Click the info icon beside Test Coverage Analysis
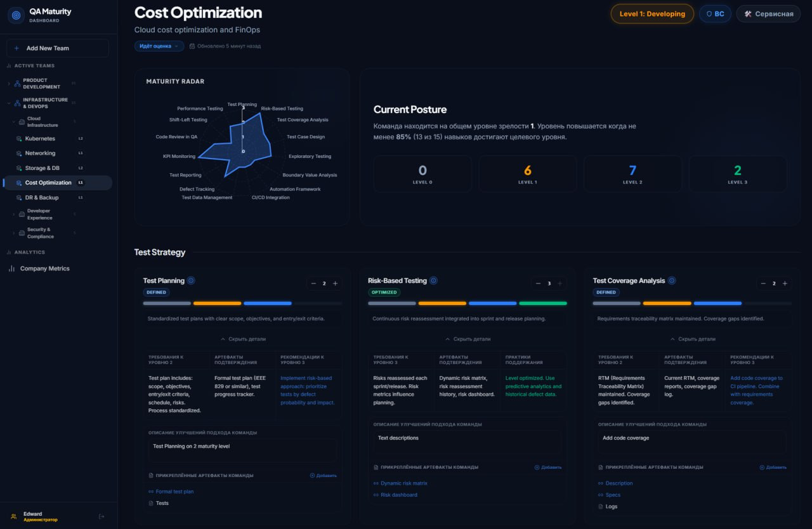 coord(672,280)
